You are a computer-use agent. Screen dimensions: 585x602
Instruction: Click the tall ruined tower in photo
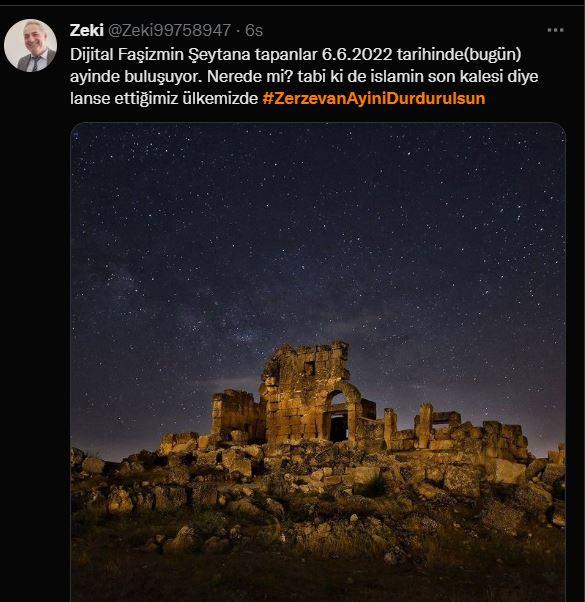pos(305,392)
